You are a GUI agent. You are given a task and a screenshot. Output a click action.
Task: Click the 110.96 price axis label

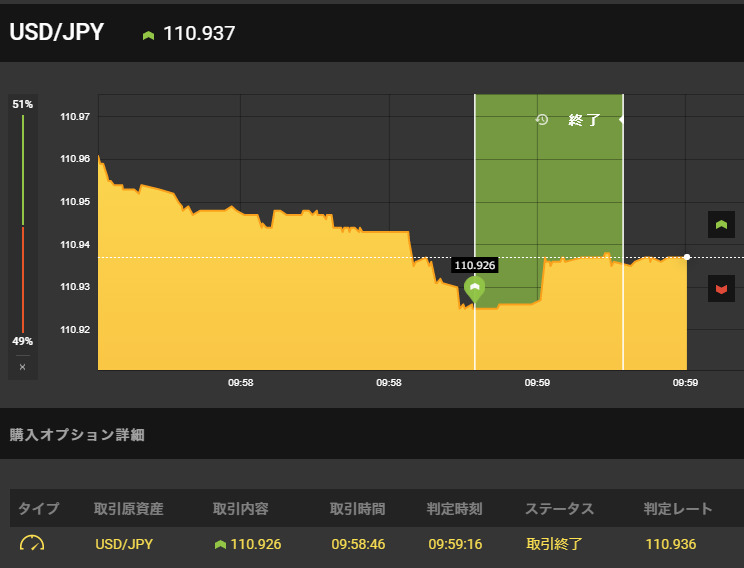pyautogui.click(x=75, y=159)
